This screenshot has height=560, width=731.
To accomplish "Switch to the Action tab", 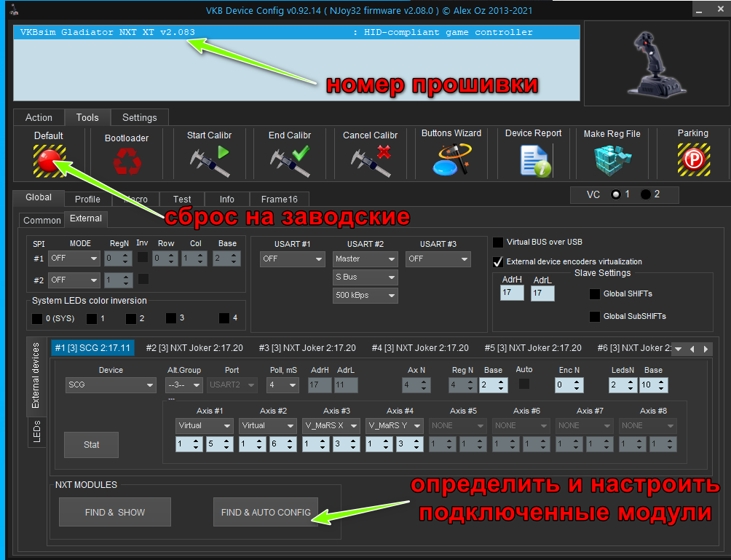I will [x=39, y=117].
